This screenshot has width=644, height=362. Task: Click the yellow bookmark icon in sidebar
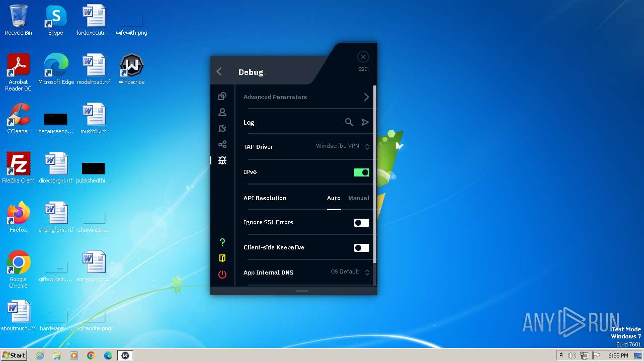222,258
